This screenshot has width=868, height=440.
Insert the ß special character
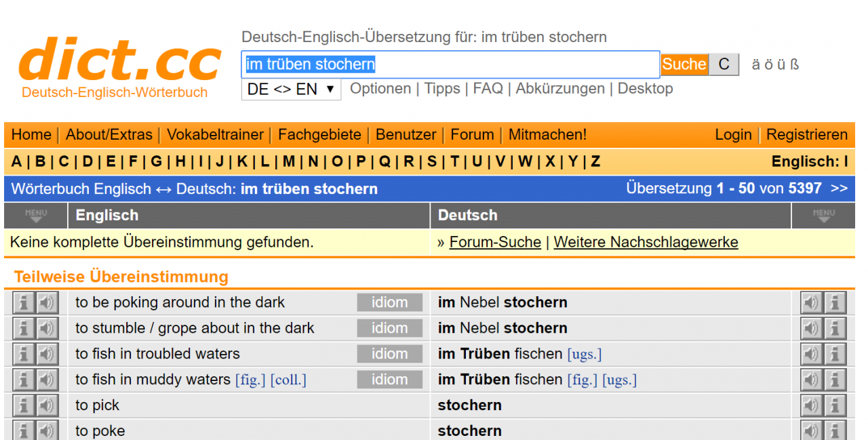(795, 64)
